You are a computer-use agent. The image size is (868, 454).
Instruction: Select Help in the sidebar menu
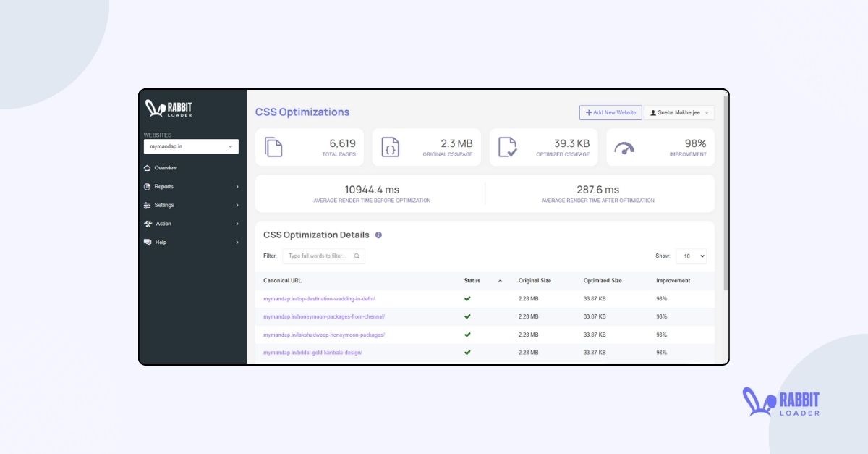pos(162,242)
